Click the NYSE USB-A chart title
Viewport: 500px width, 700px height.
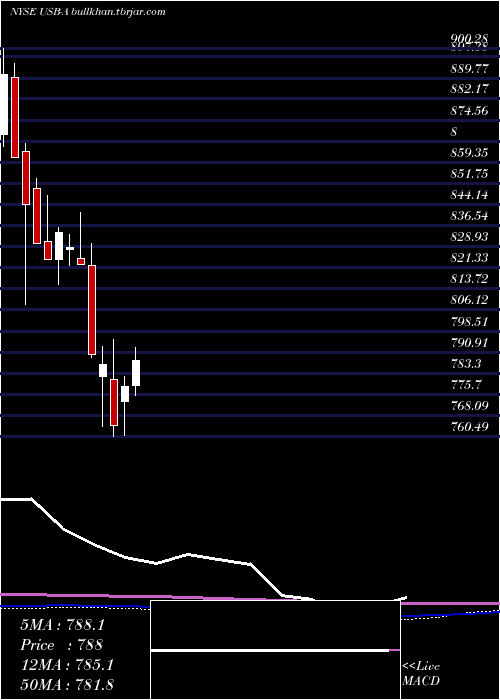[x=88, y=12]
